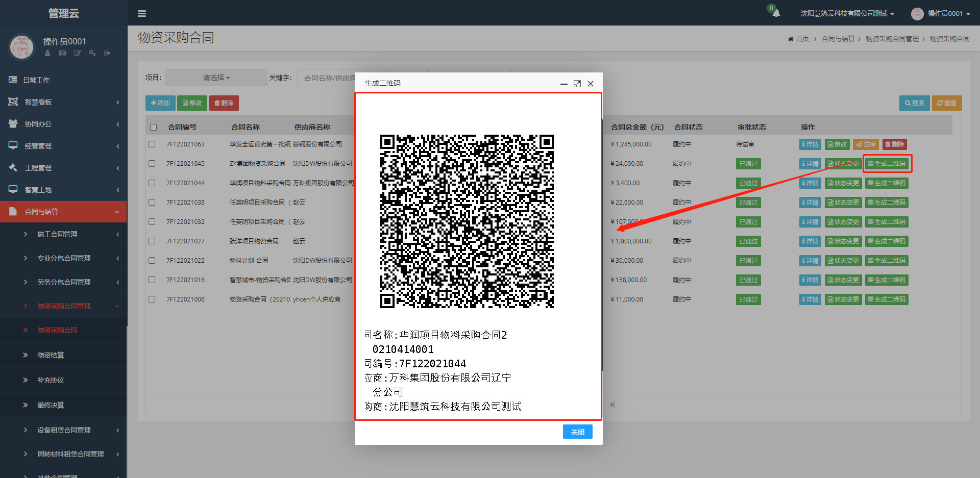Expand 协同办公 sidebar menu

[x=63, y=124]
